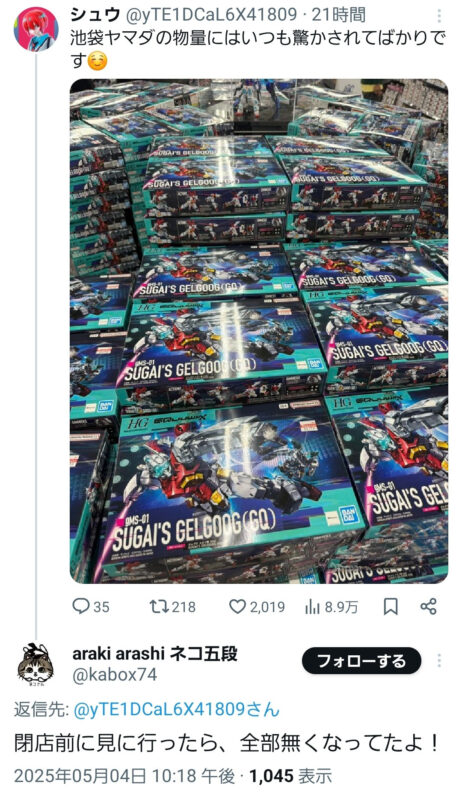The height and width of the screenshot is (800, 462).
Task: Retweet the Gelgoog stock post
Action: [x=172, y=606]
